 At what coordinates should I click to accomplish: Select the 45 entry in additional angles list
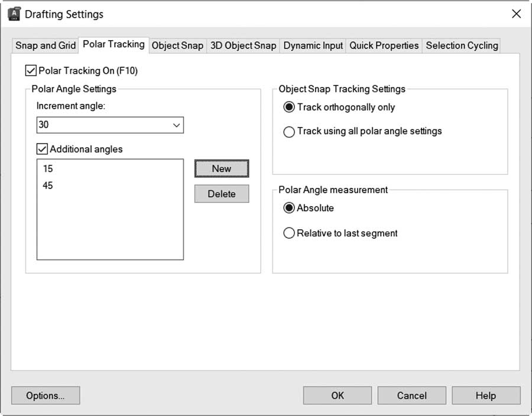[48, 186]
